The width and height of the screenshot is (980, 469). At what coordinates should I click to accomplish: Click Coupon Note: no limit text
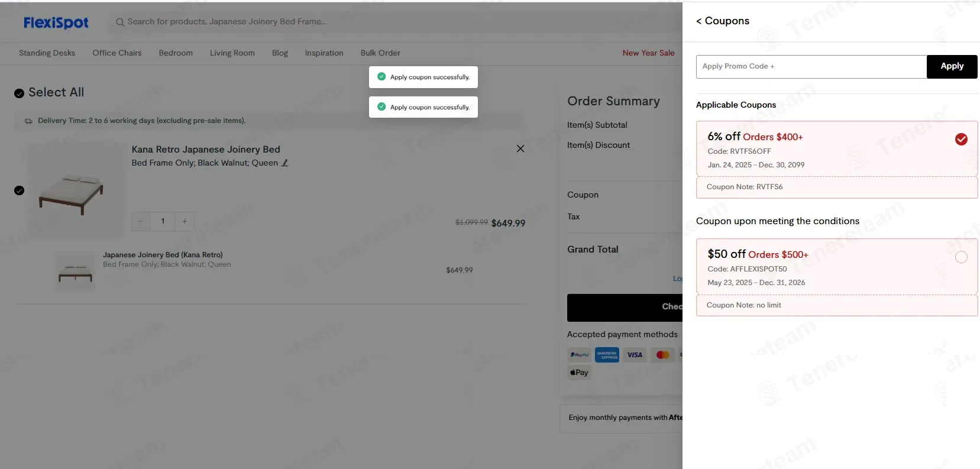743,305
